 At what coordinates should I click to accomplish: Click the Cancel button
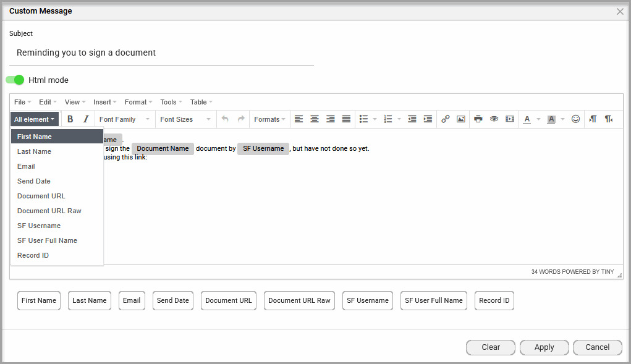click(x=598, y=347)
